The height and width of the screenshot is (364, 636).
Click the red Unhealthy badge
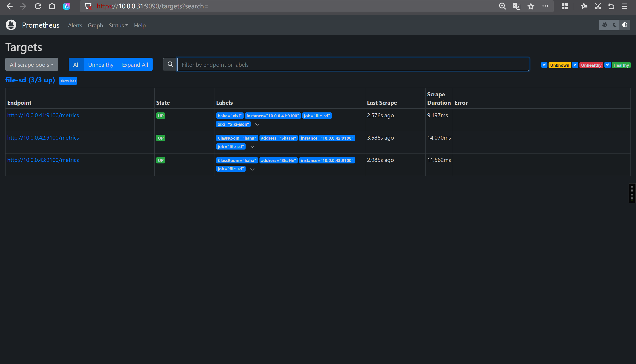(591, 65)
